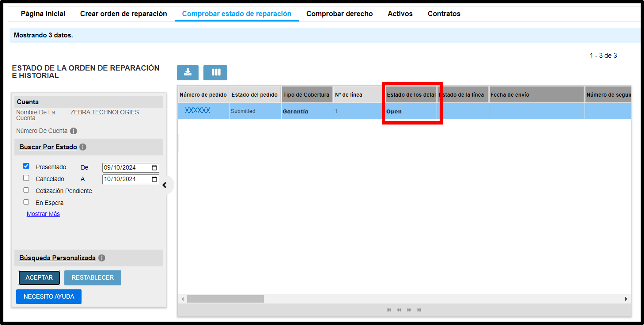Click the De date input field
The width and height of the screenshot is (644, 325).
(x=131, y=168)
